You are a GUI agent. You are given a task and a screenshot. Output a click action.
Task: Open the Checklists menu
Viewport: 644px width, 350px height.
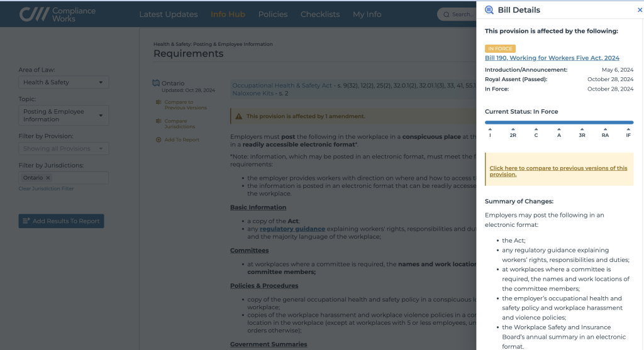tap(320, 14)
